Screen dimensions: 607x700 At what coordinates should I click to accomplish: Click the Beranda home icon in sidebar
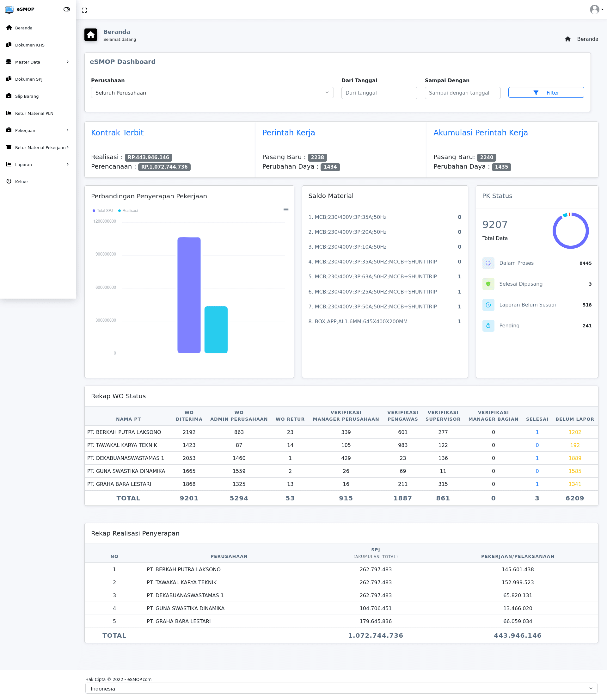point(9,28)
